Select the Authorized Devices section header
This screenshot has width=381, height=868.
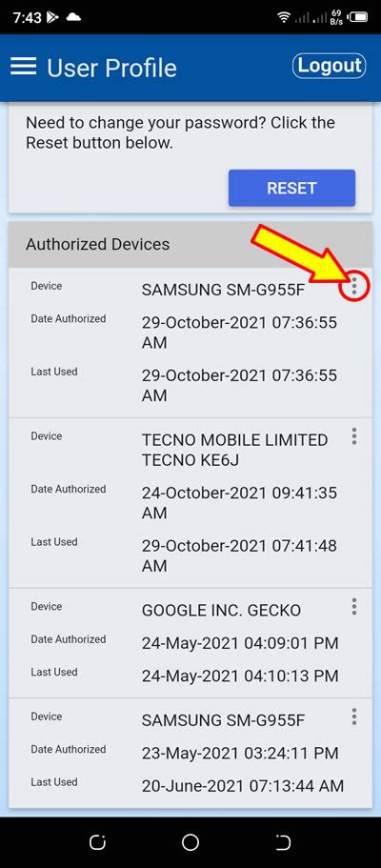point(190,245)
